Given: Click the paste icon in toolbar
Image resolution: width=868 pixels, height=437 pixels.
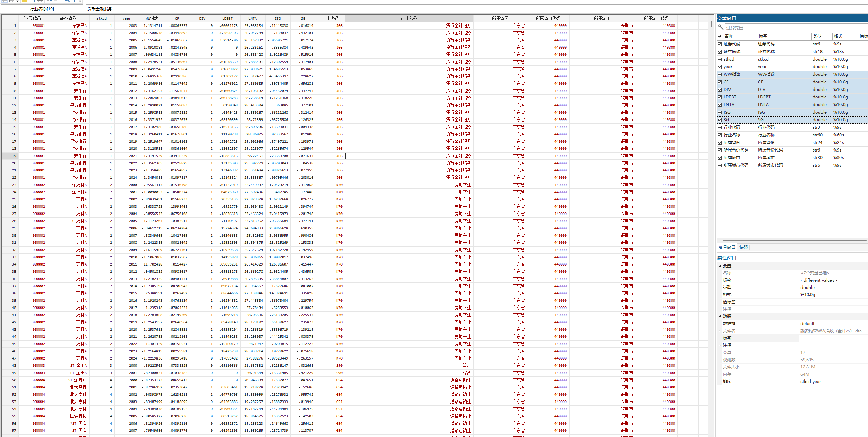Looking at the screenshot, I should 58,1.
